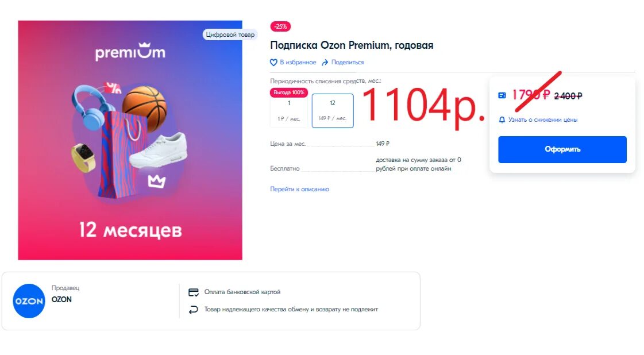Click the return arrow icon
644x355 pixels.
pos(194,310)
